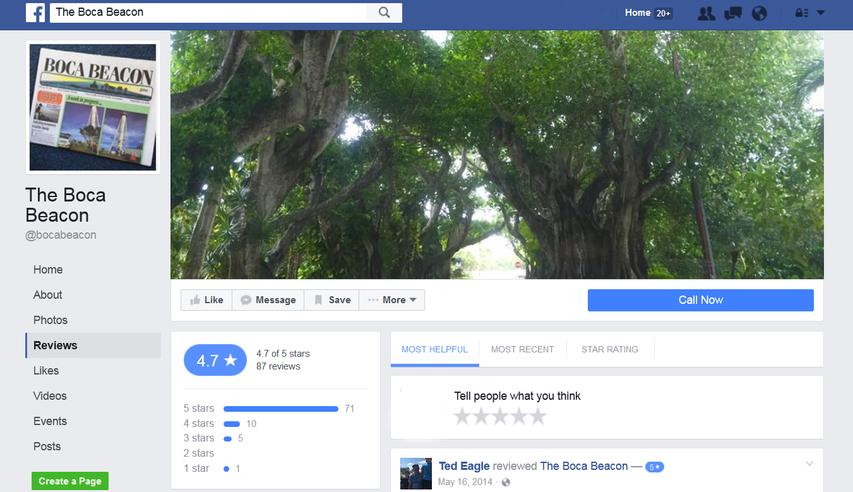
Task: Open notifications globe icon
Action: point(759,13)
